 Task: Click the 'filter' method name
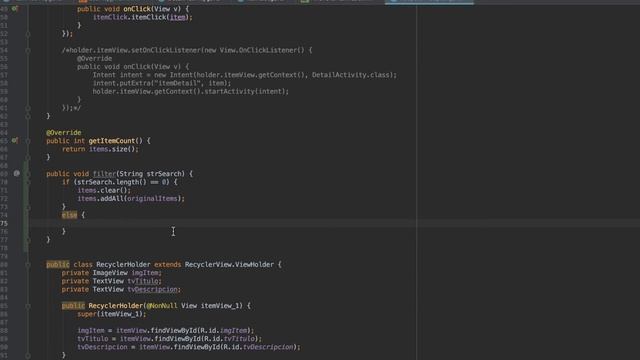coord(104,174)
